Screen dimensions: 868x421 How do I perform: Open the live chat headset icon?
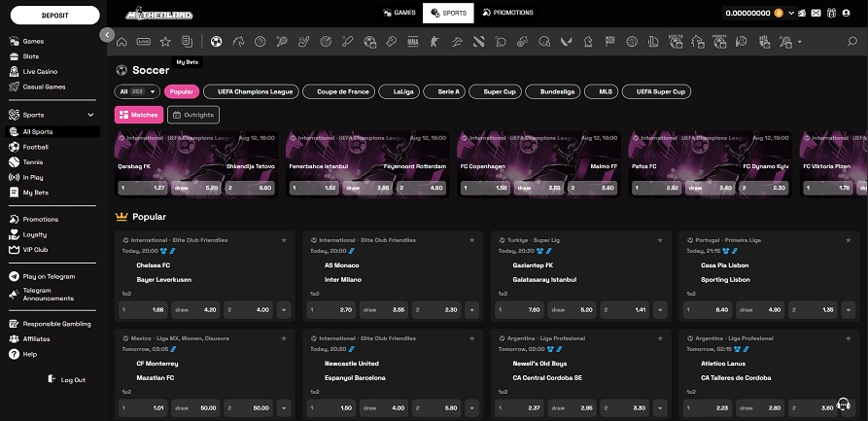point(844,403)
